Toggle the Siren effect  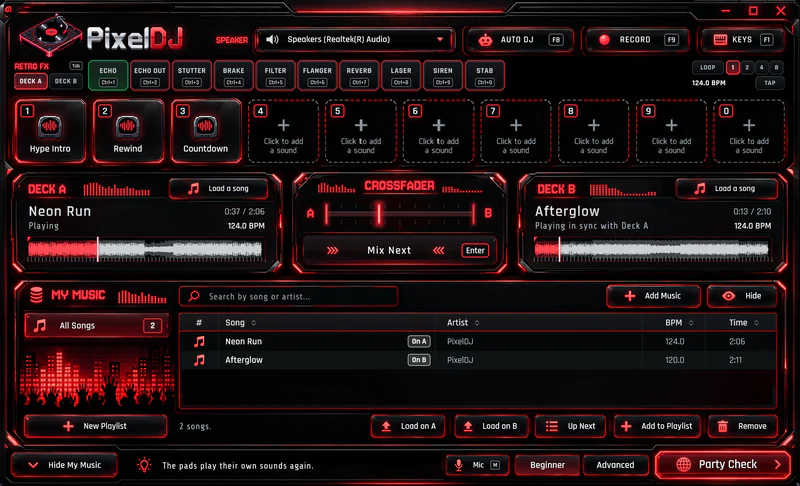443,75
